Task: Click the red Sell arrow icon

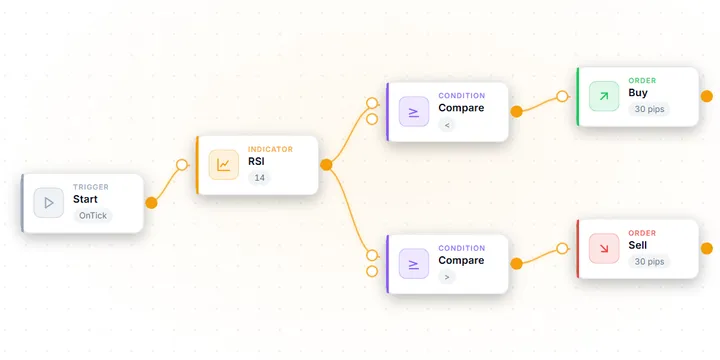Action: point(604,248)
